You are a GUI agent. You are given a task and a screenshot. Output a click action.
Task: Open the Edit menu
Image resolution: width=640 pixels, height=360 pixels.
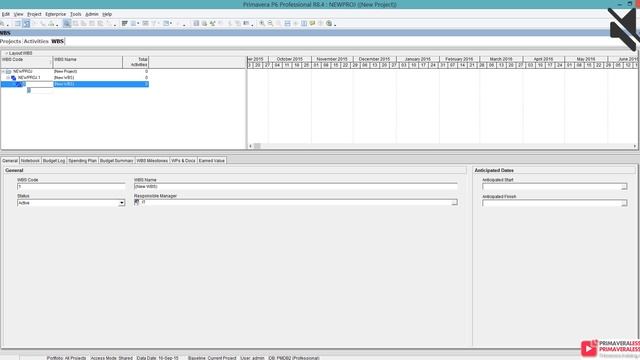pos(6,14)
